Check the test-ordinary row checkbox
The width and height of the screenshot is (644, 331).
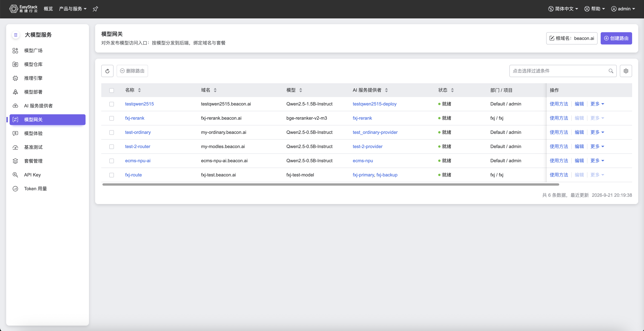click(x=111, y=133)
